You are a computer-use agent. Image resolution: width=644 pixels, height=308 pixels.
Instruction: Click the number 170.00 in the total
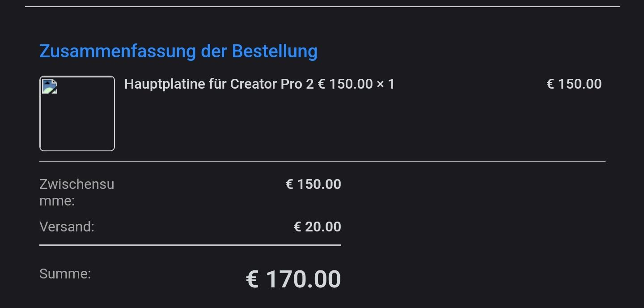click(x=303, y=279)
